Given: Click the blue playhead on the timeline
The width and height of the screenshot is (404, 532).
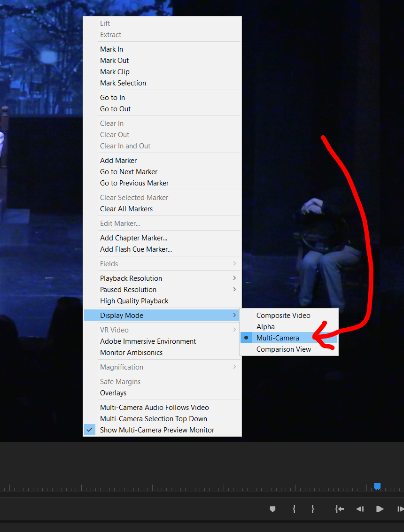Looking at the screenshot, I should [x=377, y=486].
